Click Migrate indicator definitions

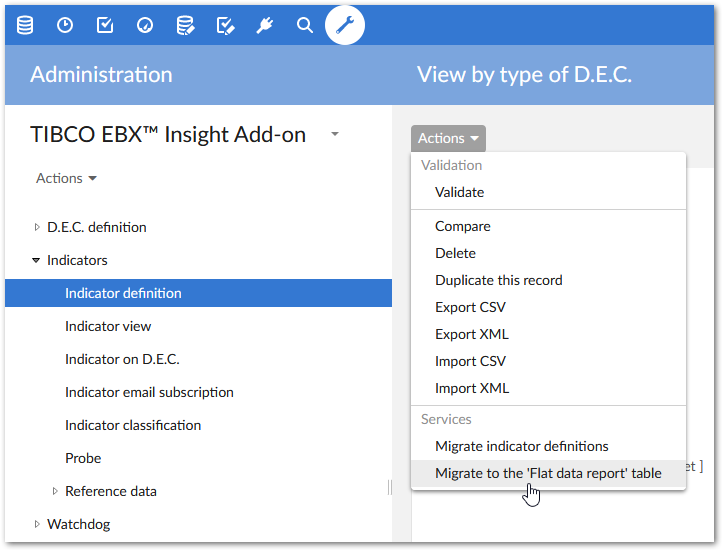point(521,446)
